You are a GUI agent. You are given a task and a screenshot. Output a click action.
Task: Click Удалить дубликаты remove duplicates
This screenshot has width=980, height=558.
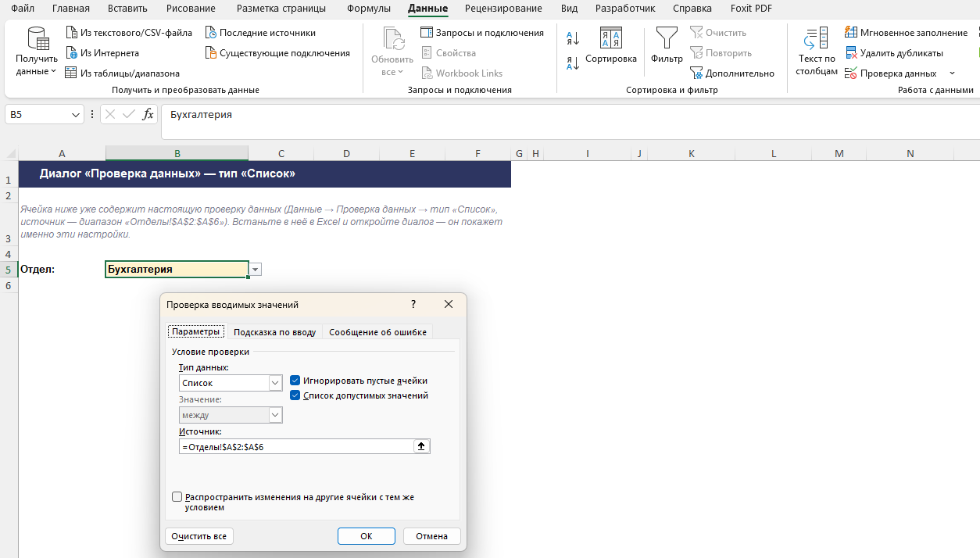(x=894, y=53)
